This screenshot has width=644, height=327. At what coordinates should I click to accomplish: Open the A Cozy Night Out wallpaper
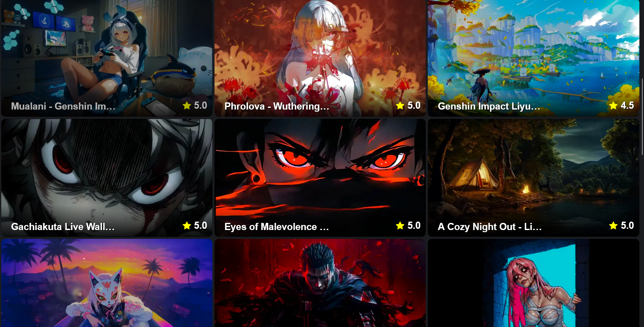pos(533,178)
